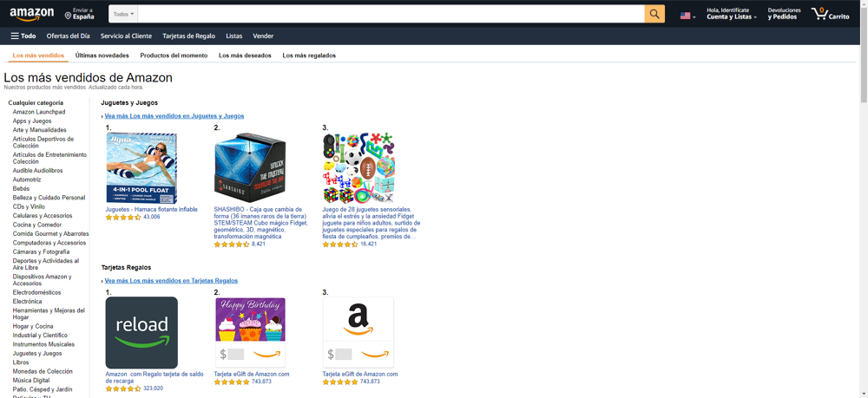The image size is (868, 398).
Task: Click inside the main search input field
Action: coord(391,14)
